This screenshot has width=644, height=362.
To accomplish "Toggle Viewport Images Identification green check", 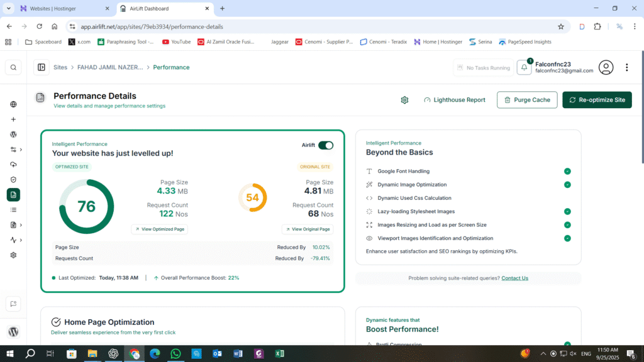I will tap(567, 238).
